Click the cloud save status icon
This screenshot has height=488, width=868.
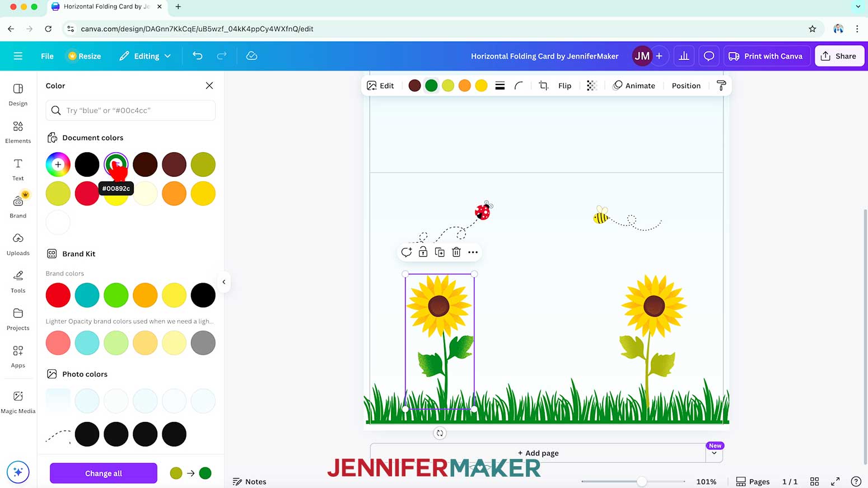[251, 56]
